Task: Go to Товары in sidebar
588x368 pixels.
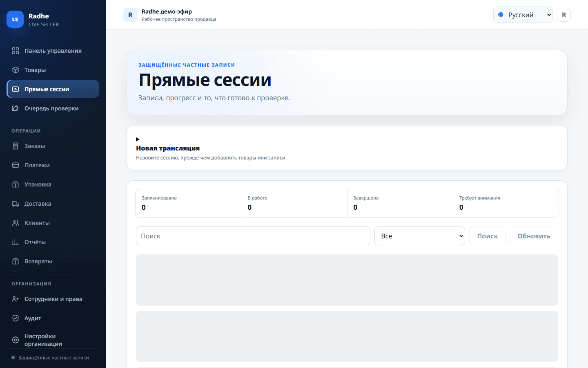Action: tap(53, 70)
